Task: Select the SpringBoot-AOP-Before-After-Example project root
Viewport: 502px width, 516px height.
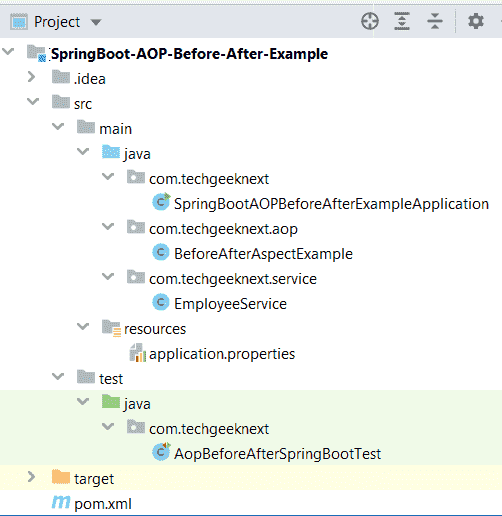Action: click(x=189, y=54)
